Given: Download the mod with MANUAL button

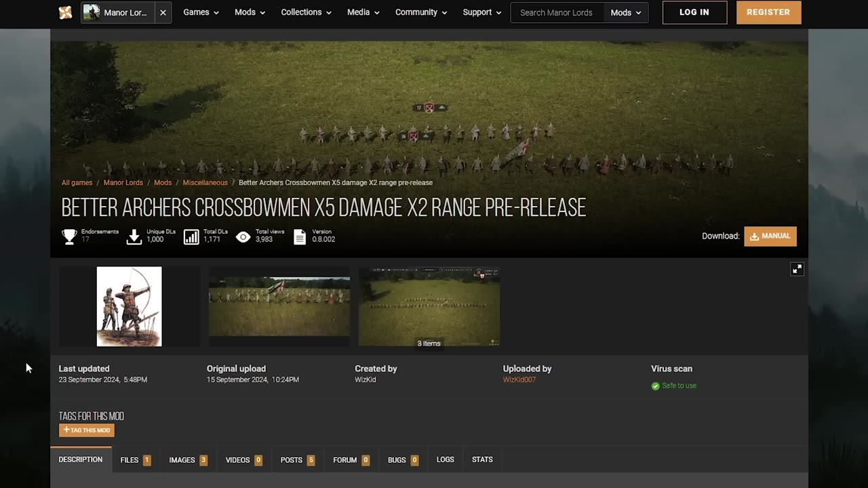Looking at the screenshot, I should tap(770, 236).
